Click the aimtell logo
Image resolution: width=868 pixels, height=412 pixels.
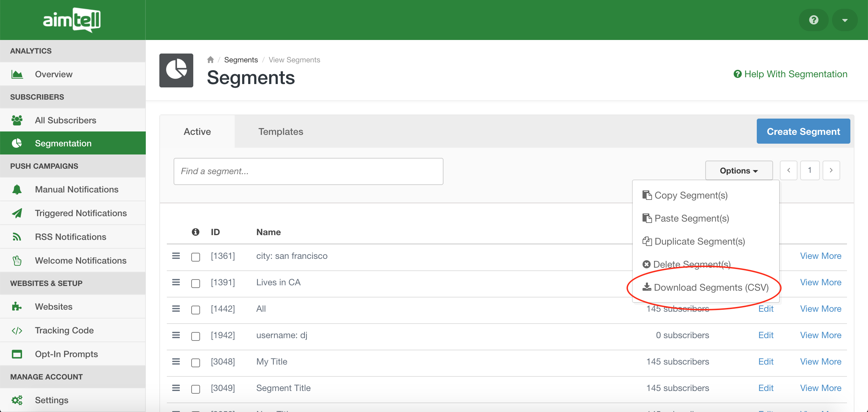[72, 20]
